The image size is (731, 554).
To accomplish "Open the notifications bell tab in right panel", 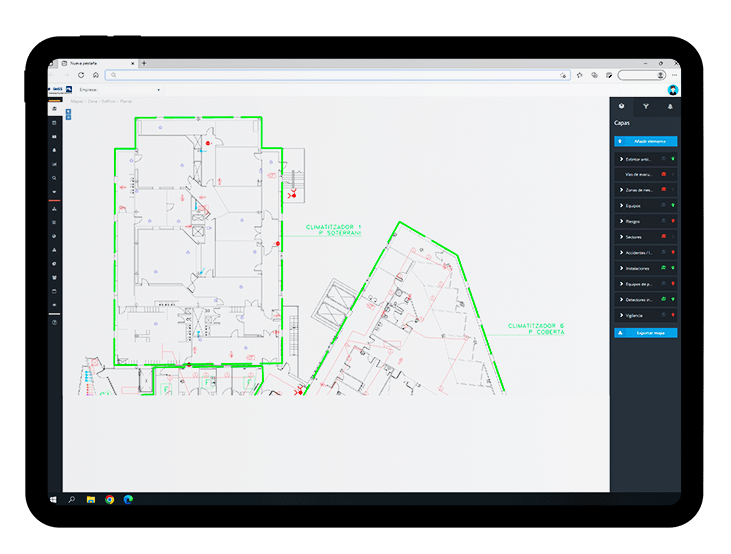I will tap(670, 106).
